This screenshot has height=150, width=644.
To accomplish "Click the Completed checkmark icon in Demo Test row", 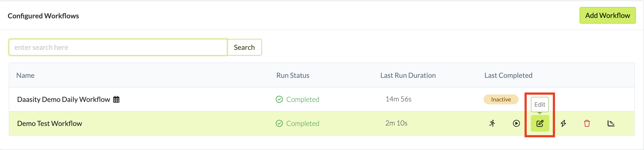I will [x=279, y=123].
